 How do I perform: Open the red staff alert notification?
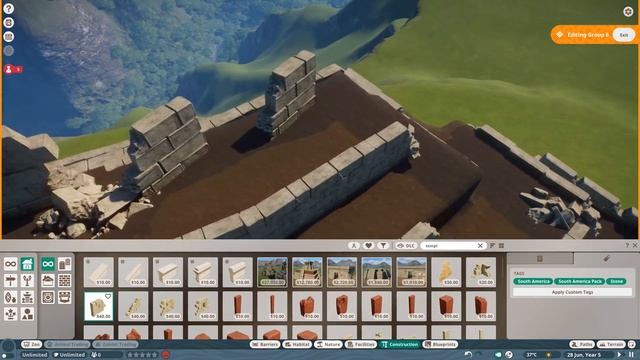[13, 69]
